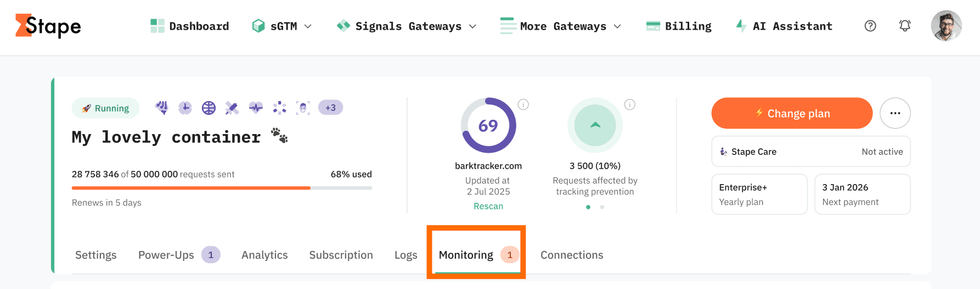Click the clock power-up icon

coord(185,108)
